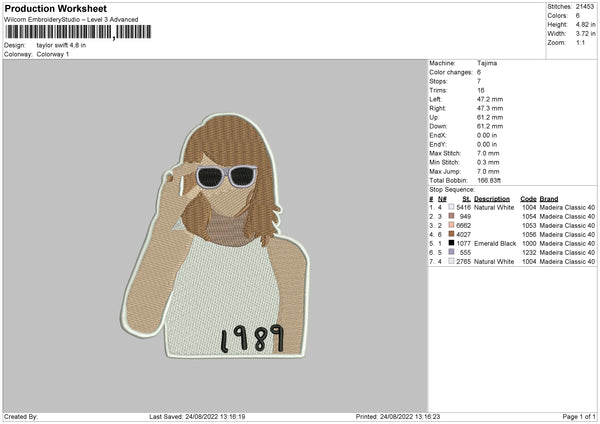The image size is (600, 424).
Task: Click the Max Stitch value 7.0 mm
Action: 488,153
